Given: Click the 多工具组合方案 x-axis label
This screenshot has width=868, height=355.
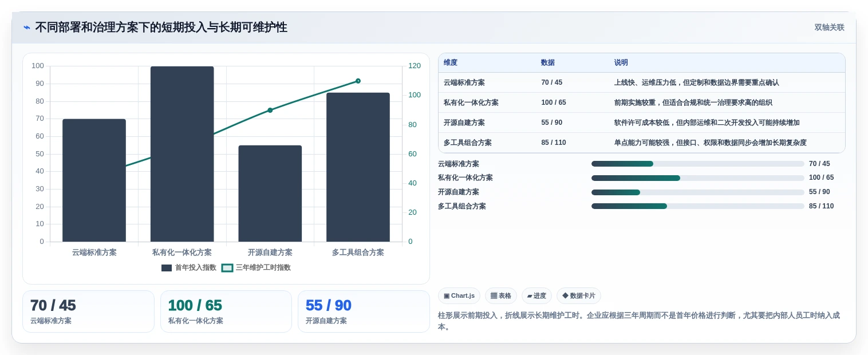Looking at the screenshot, I should pyautogui.click(x=358, y=253).
